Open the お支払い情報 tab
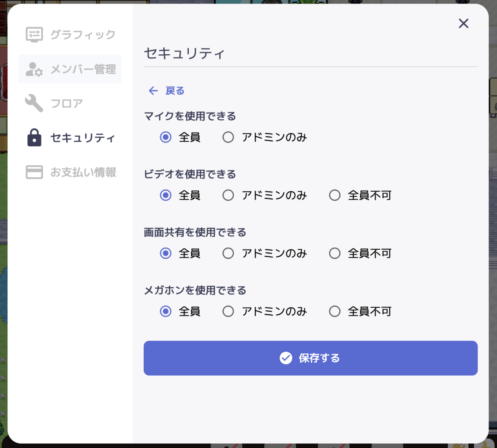497x448 pixels. coord(83,172)
